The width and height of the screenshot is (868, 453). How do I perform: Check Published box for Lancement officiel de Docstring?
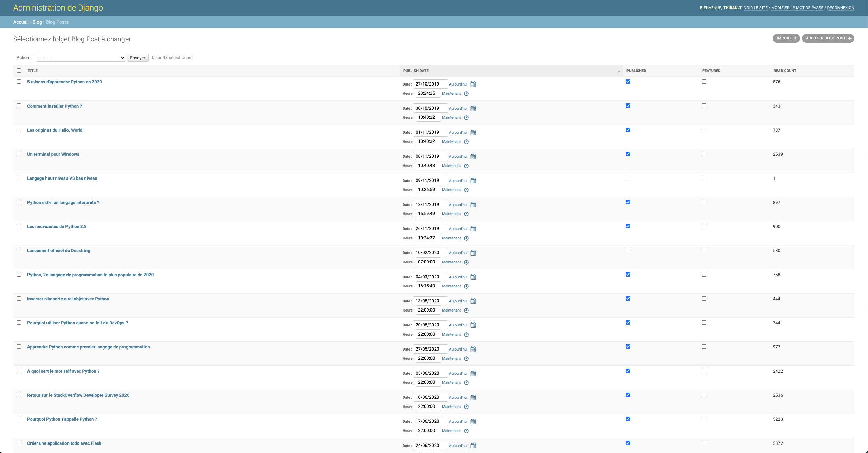[x=628, y=250]
